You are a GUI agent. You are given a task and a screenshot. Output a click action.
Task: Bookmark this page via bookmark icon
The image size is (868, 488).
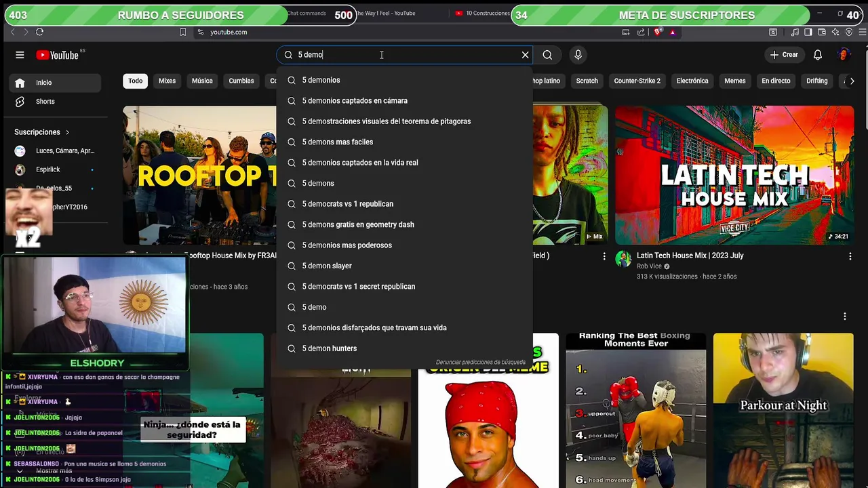(x=183, y=32)
